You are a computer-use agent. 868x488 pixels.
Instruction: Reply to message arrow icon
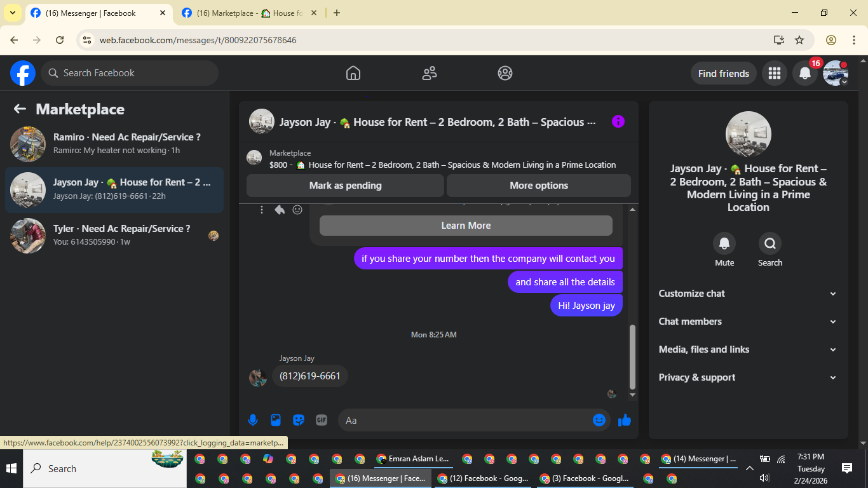pos(280,210)
